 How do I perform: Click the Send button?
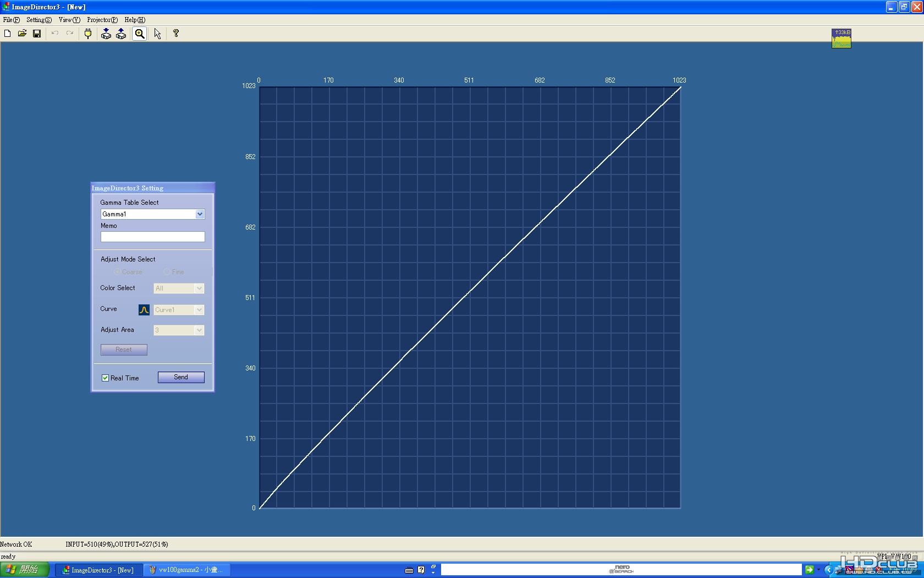click(181, 377)
